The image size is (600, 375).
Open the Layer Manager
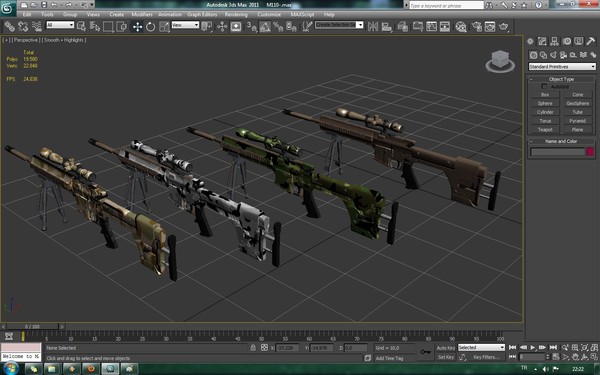403,26
